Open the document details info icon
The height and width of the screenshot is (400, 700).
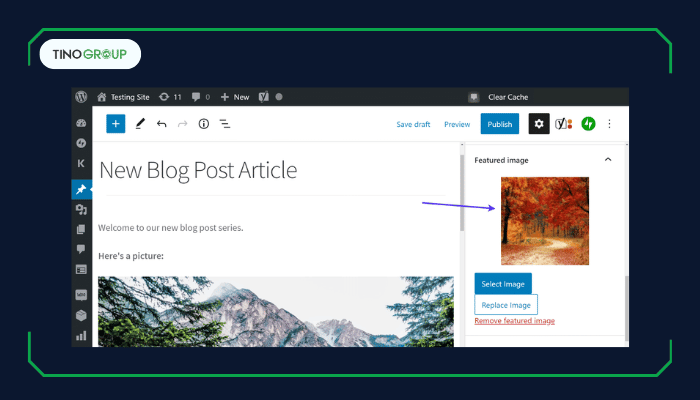point(203,124)
